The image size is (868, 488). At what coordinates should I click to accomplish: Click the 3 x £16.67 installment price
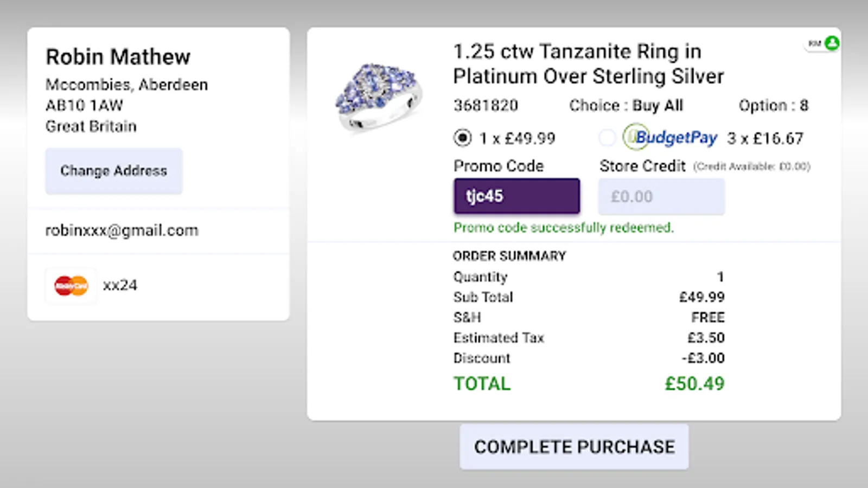(765, 138)
